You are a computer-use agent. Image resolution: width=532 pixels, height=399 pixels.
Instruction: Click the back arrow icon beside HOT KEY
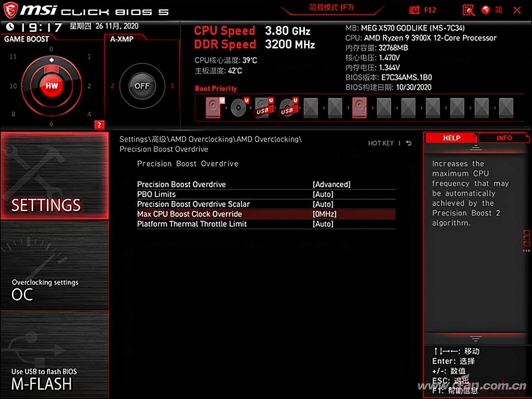click(x=409, y=143)
